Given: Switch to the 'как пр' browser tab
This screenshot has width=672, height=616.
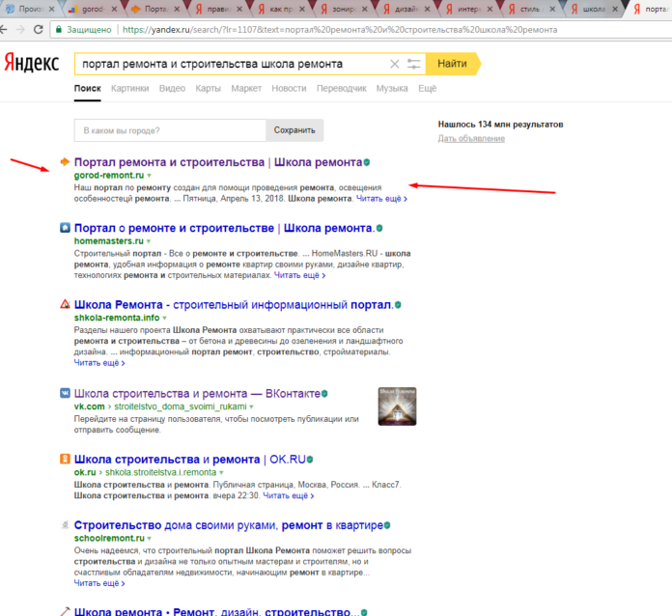Looking at the screenshot, I should coord(282,9).
